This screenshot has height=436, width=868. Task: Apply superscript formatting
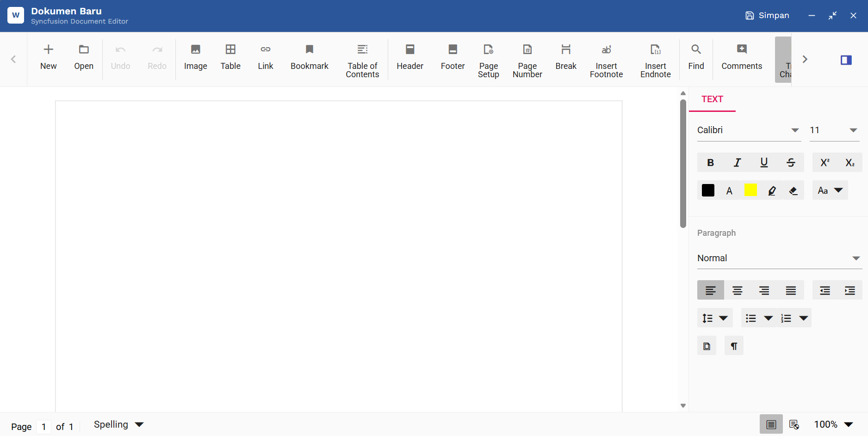[825, 162]
